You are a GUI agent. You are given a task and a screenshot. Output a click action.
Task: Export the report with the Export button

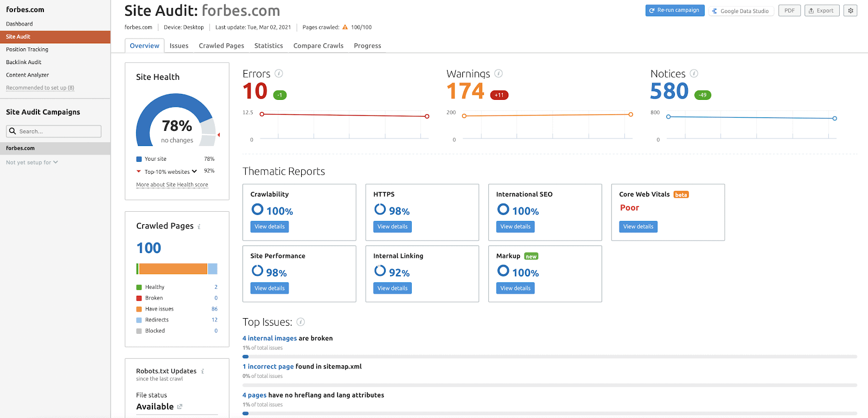(x=821, y=10)
